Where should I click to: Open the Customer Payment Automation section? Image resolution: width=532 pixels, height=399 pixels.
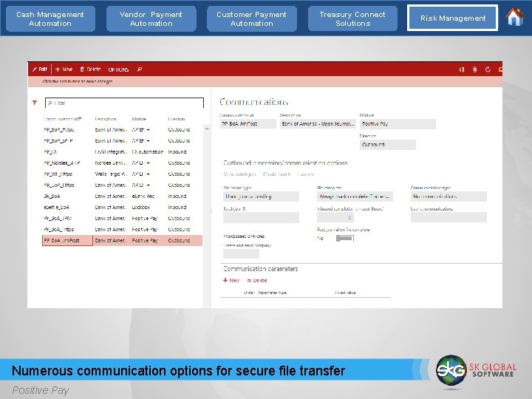(252, 19)
